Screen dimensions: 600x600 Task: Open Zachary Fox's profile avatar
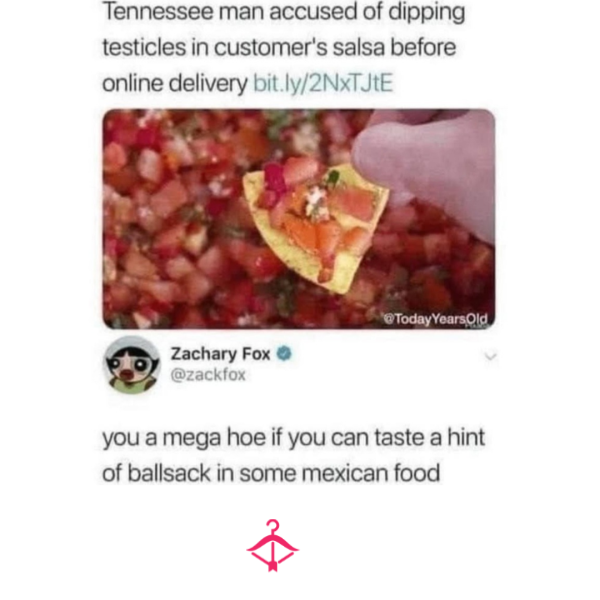[x=132, y=365]
